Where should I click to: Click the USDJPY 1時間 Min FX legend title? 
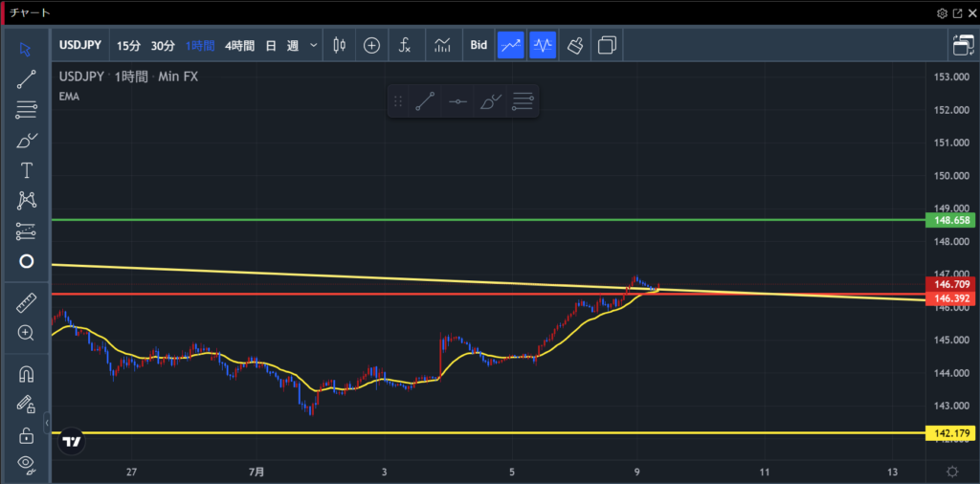pyautogui.click(x=129, y=77)
